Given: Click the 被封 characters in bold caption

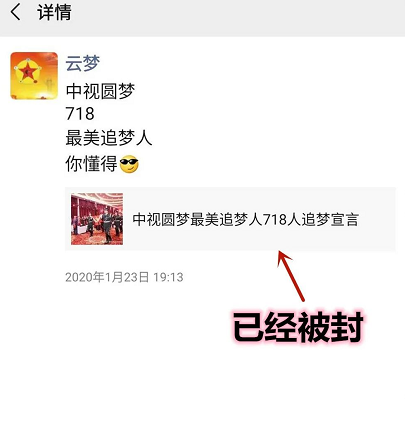Looking at the screenshot, I should pos(330,327).
